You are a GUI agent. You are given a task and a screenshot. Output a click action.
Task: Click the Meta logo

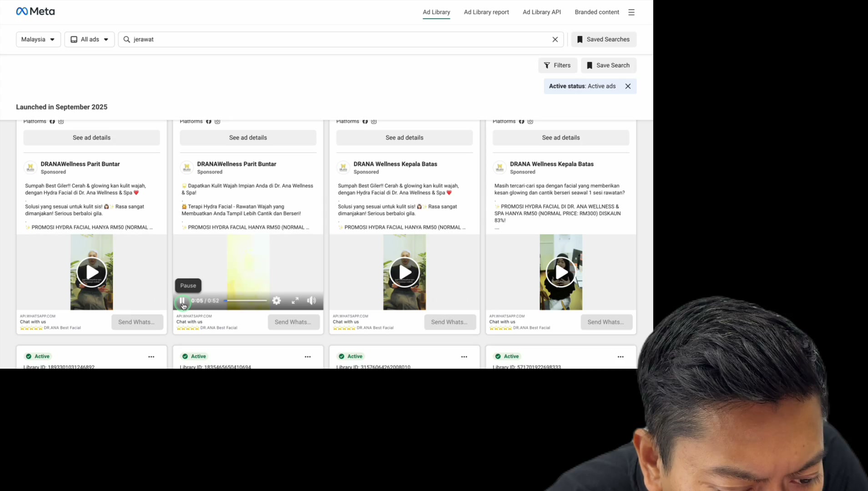pyautogui.click(x=35, y=11)
